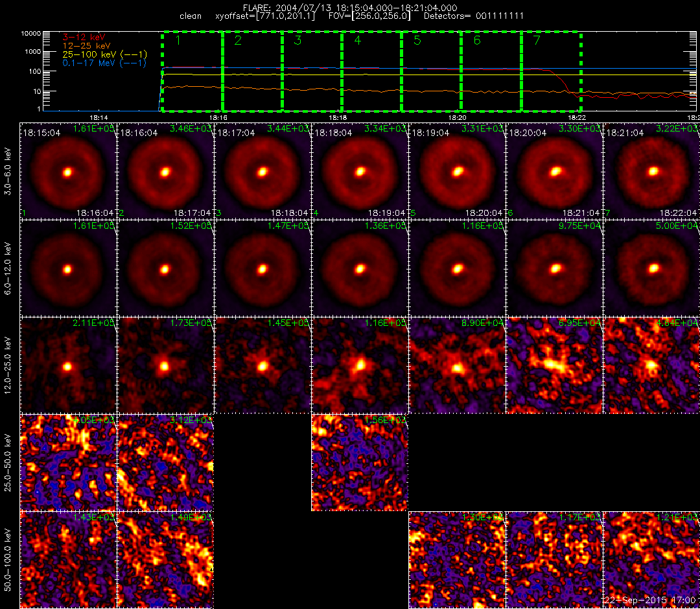Image resolution: width=700 pixels, height=609 pixels.
Task: Open the 3.0-6.0 keV image starting 18:16:04
Action: click(165, 172)
